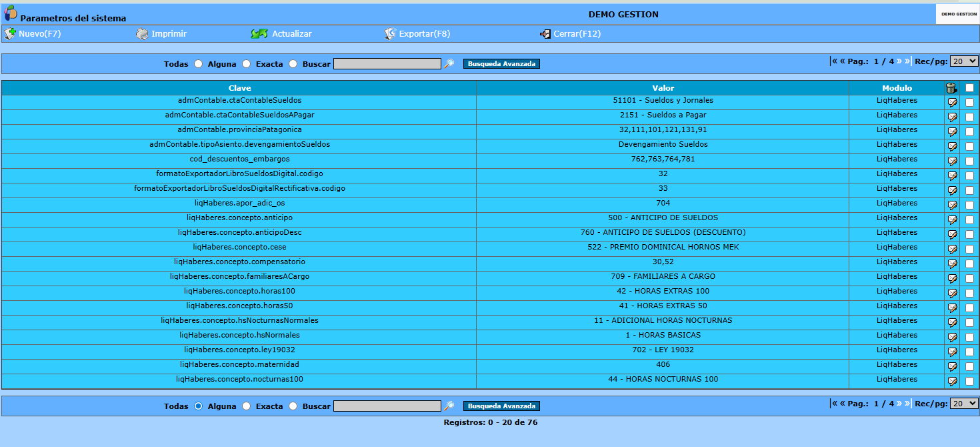Sort by the Modulo column header
This screenshot has height=447, width=980.
[x=897, y=88]
